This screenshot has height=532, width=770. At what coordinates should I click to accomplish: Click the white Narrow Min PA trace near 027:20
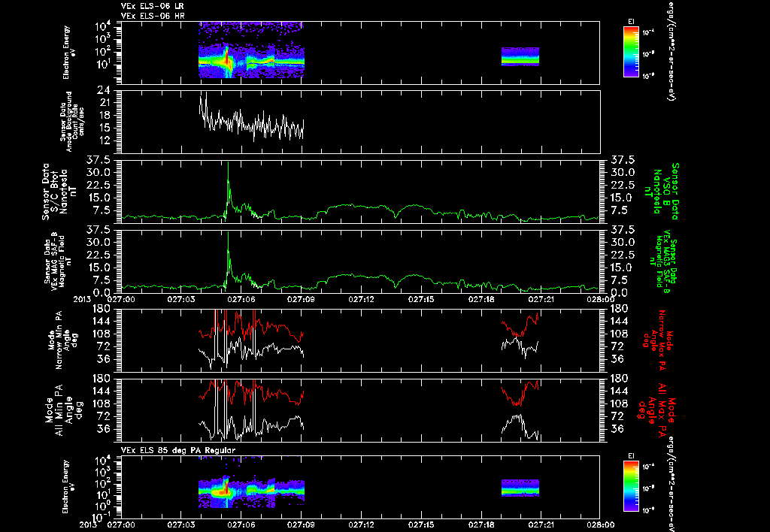coord(520,347)
